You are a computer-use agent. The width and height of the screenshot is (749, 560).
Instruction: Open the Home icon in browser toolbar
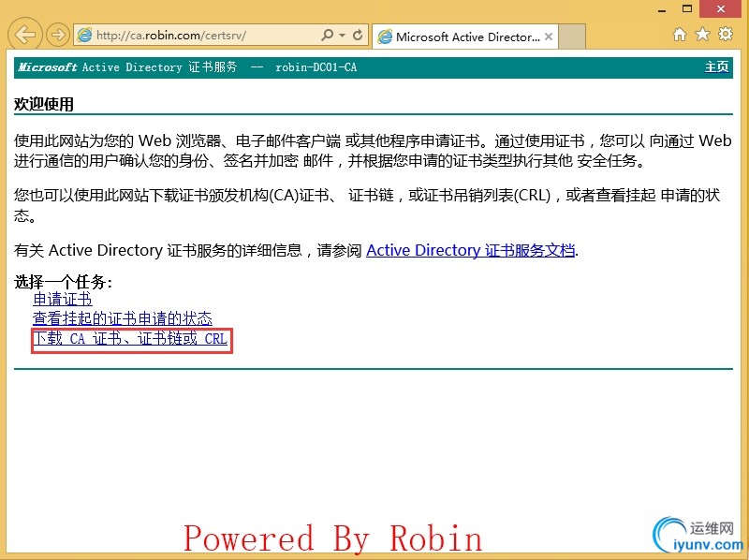680,35
